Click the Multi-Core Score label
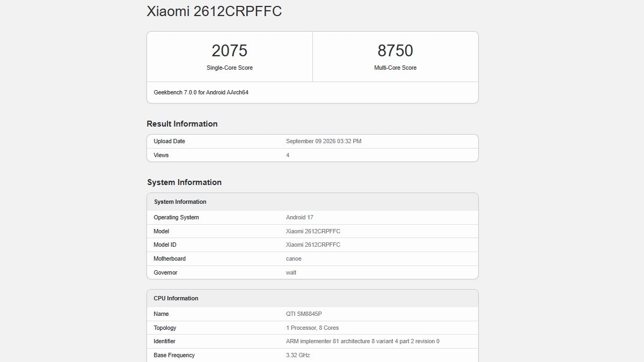 click(x=396, y=68)
